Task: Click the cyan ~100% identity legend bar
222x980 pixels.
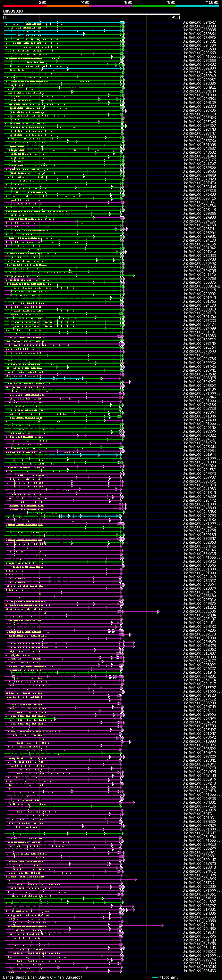Action: point(197,6)
